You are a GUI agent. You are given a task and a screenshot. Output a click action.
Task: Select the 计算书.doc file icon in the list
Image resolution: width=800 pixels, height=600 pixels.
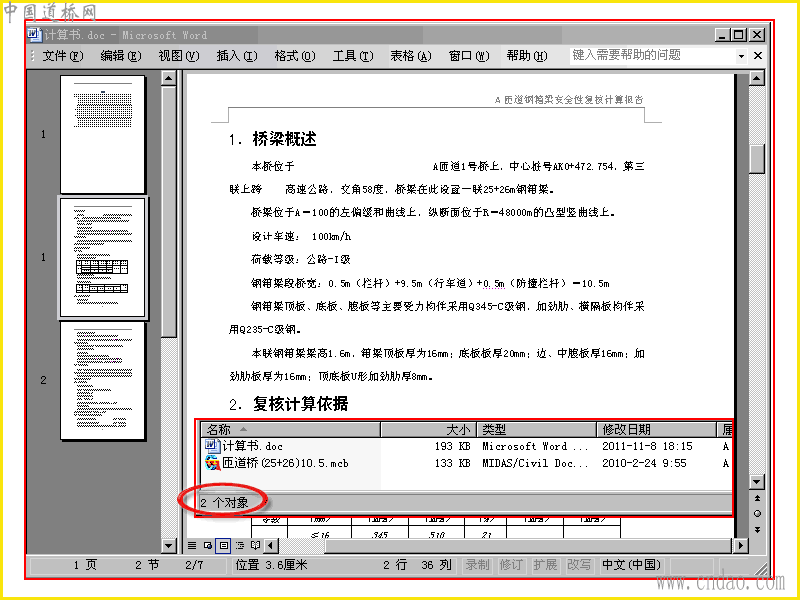(x=212, y=446)
